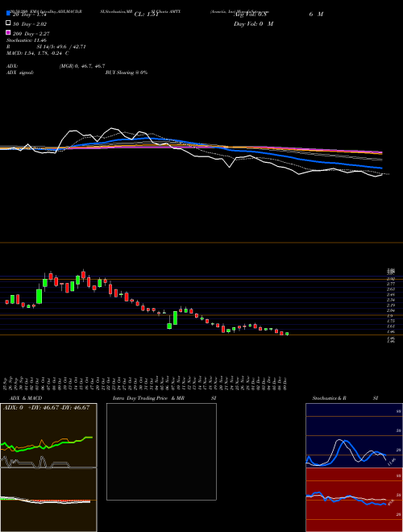Click the red RSI chart panel
The height and width of the screenshot is (532, 403).
(354, 500)
